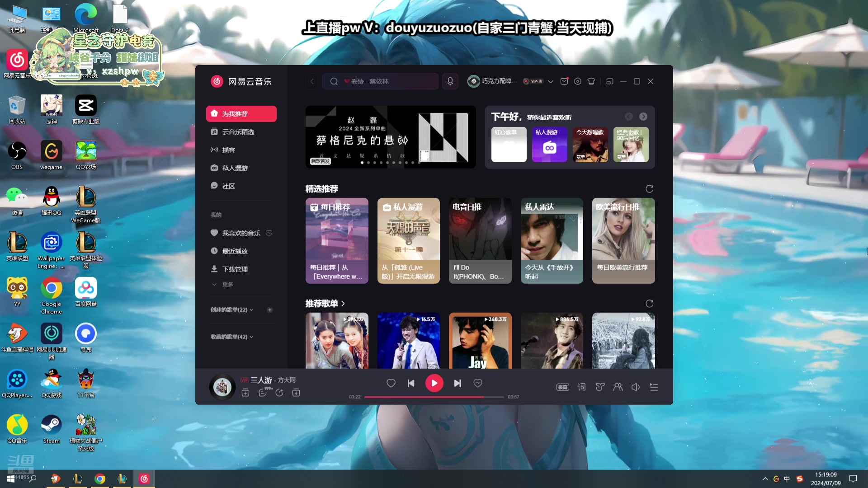Open the 私人漫游 purple card
This screenshot has height=488, width=868.
point(550,145)
